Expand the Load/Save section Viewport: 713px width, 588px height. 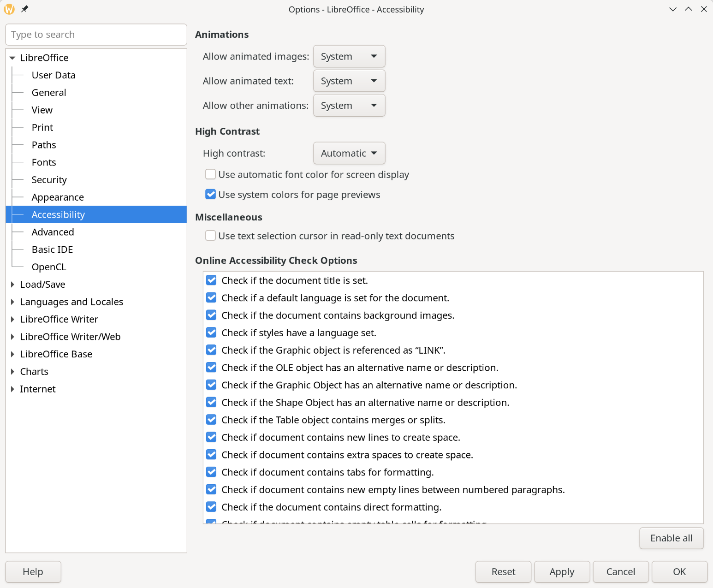(12, 284)
